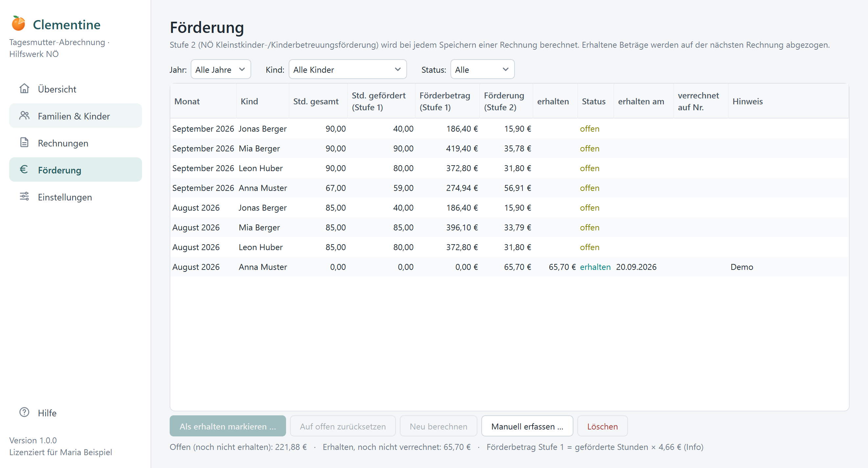Click the Std. gesamt column header
Viewport: 868px width, 468px height.
pos(318,101)
